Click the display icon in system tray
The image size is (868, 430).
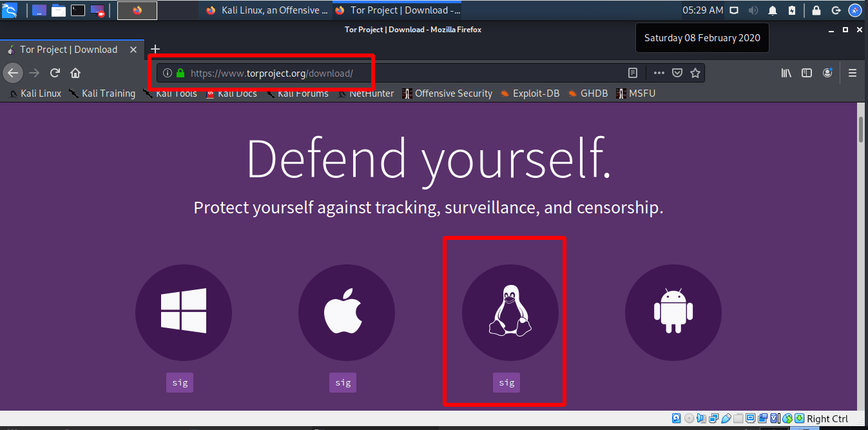click(734, 10)
